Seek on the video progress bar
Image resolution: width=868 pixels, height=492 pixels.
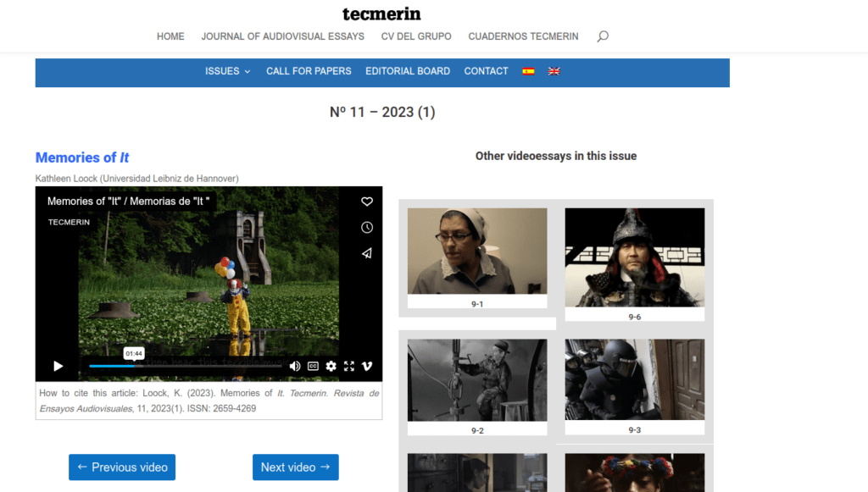186,366
